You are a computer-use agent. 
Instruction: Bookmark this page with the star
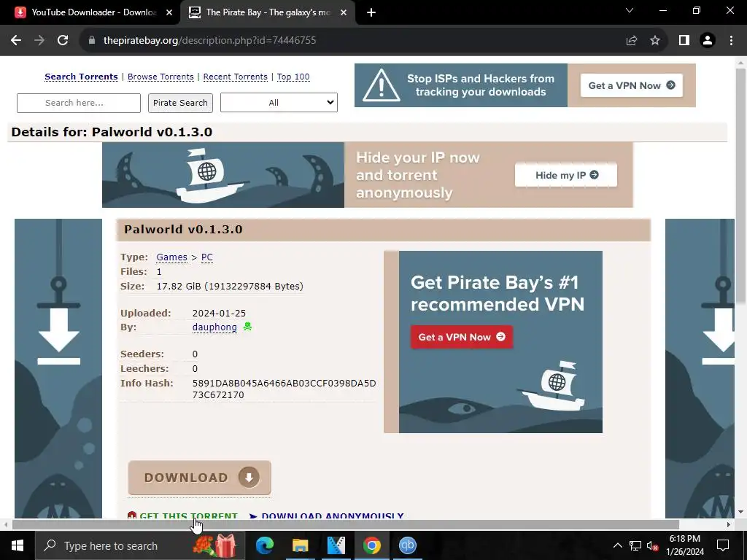tap(655, 41)
